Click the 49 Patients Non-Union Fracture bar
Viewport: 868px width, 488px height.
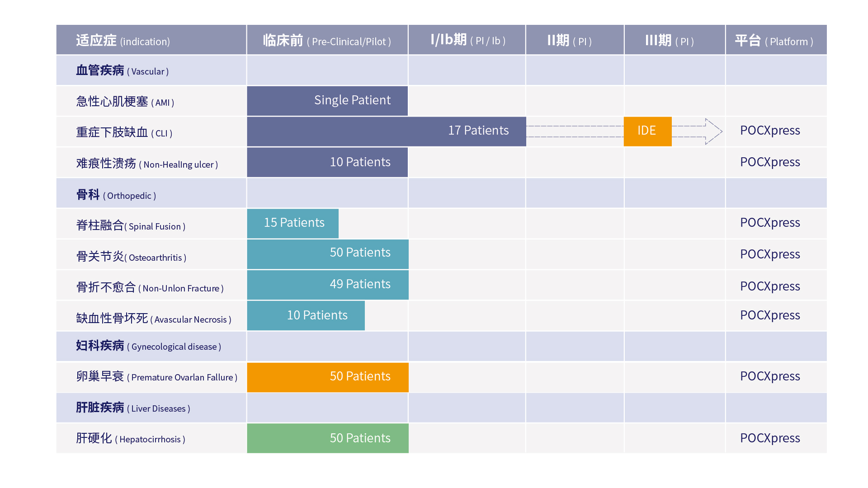tap(328, 285)
